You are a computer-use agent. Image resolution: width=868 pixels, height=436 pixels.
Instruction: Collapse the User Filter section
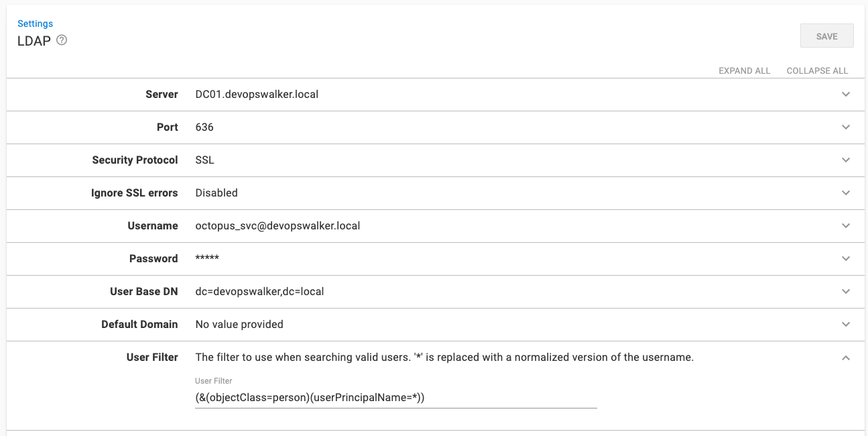(x=845, y=358)
